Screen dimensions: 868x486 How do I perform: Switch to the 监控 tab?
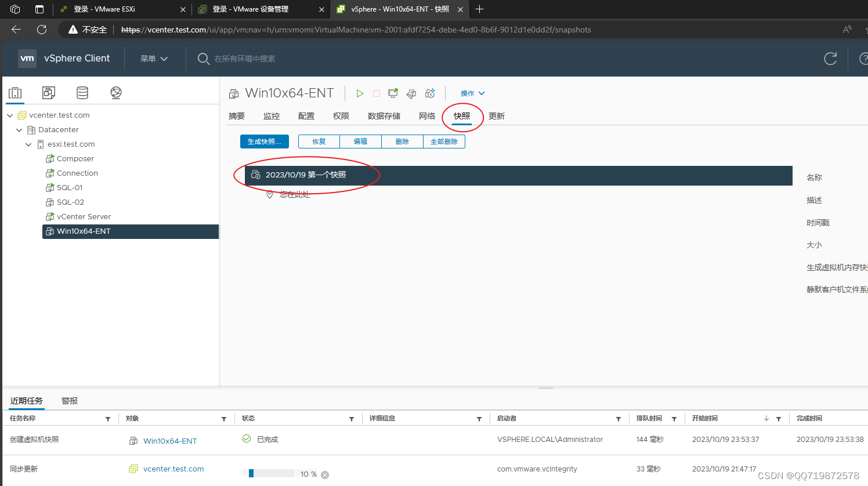(x=272, y=116)
